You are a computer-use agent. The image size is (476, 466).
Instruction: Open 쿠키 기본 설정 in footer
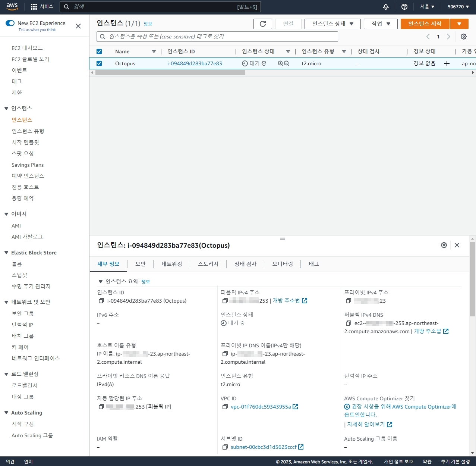[x=455, y=462]
